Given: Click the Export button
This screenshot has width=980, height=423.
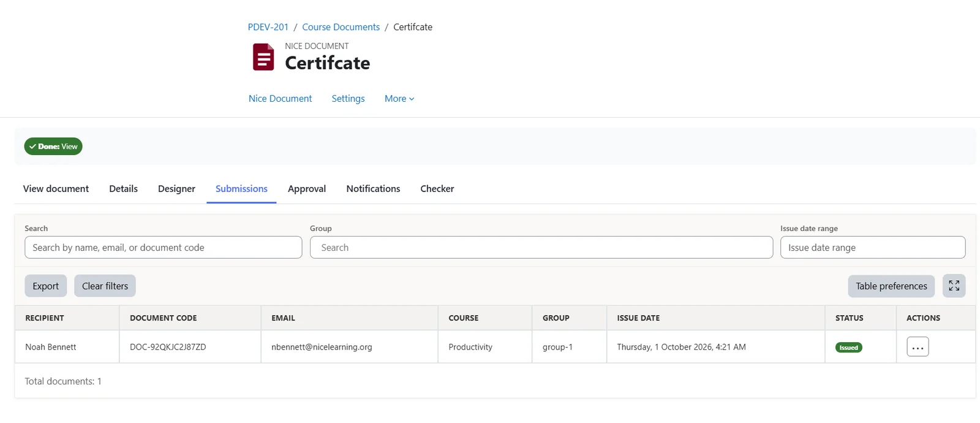Looking at the screenshot, I should (46, 286).
